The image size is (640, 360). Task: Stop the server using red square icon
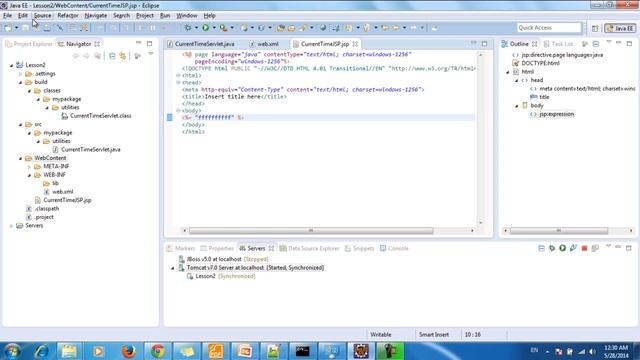584,248
